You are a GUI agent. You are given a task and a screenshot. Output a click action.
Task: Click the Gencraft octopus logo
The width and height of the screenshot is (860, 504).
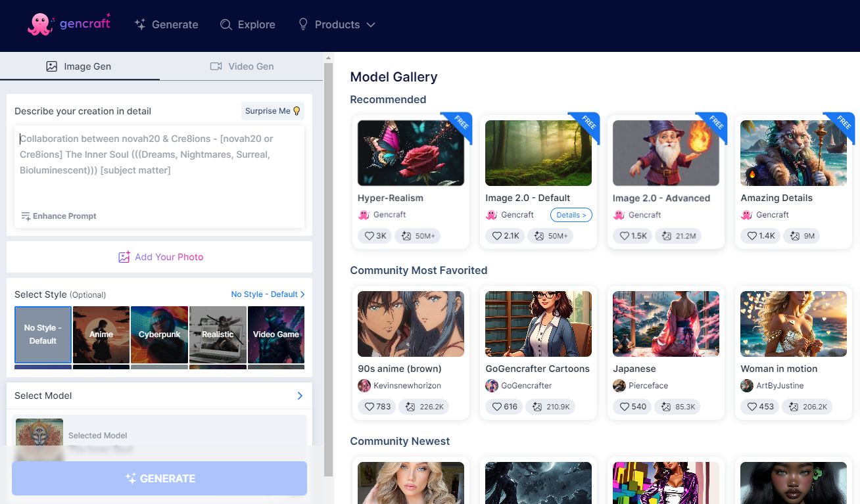[x=39, y=24]
